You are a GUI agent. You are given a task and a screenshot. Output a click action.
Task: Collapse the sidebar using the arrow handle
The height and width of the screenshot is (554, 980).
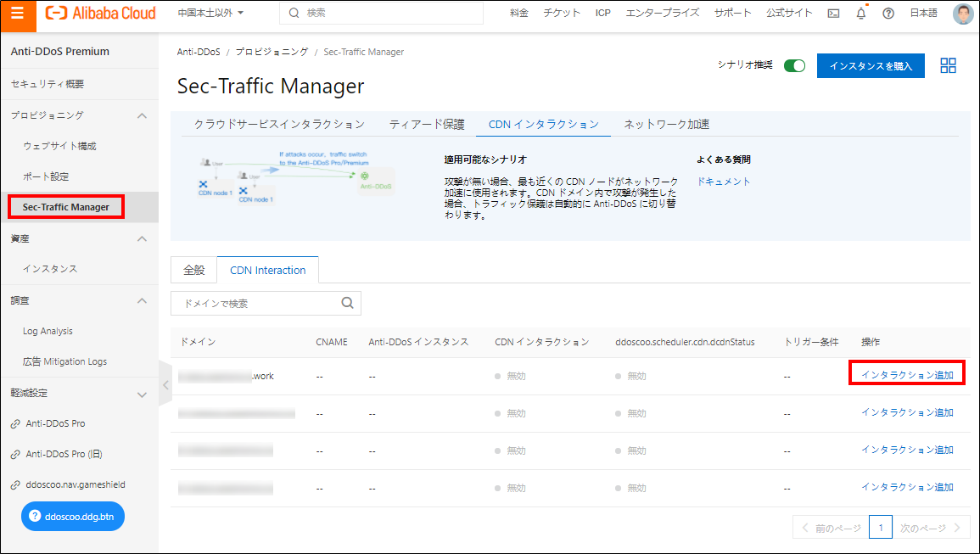pos(165,384)
